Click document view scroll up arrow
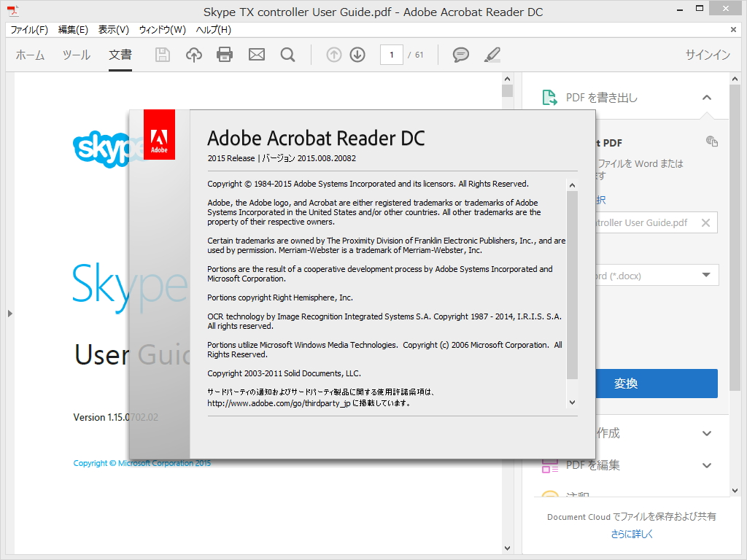 tap(507, 79)
